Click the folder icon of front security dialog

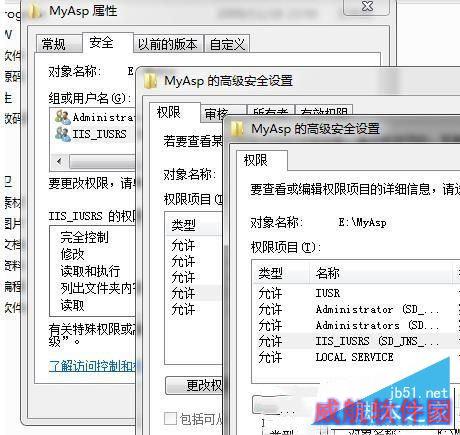pyautogui.click(x=237, y=129)
